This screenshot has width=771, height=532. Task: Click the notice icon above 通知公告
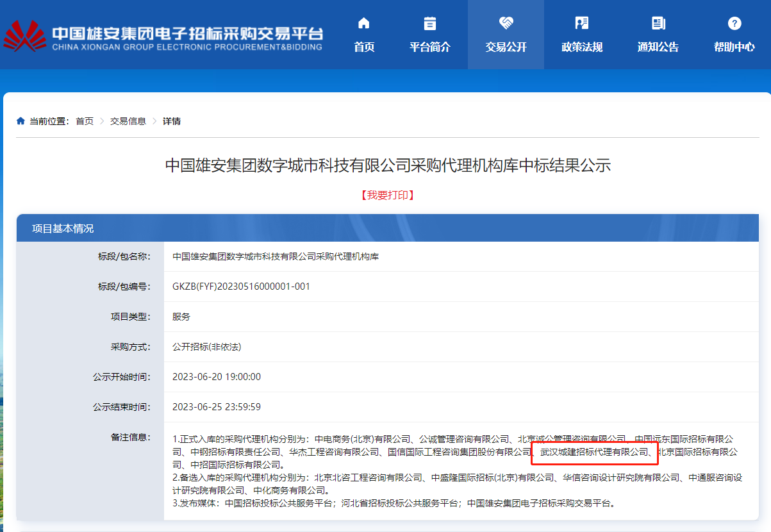(x=658, y=24)
